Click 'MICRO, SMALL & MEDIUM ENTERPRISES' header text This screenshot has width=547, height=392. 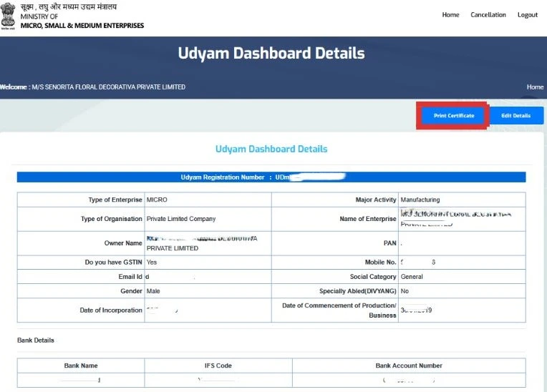pos(82,26)
